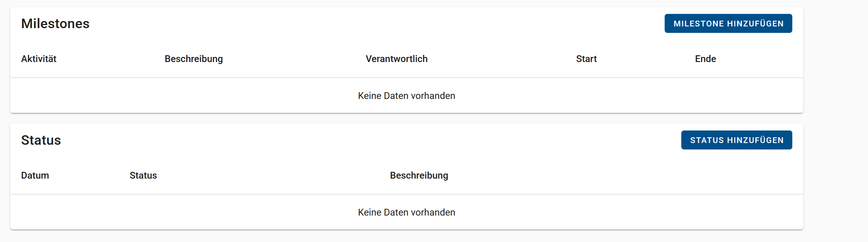868x242 pixels.
Task: Click blank header area after Status table Beschreibung
Action: coord(625,175)
